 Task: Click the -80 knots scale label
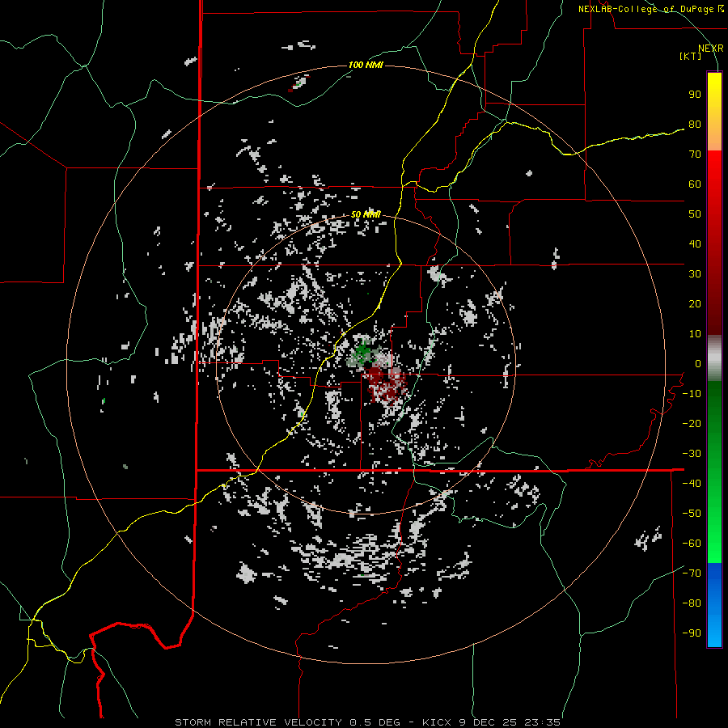pos(692,603)
